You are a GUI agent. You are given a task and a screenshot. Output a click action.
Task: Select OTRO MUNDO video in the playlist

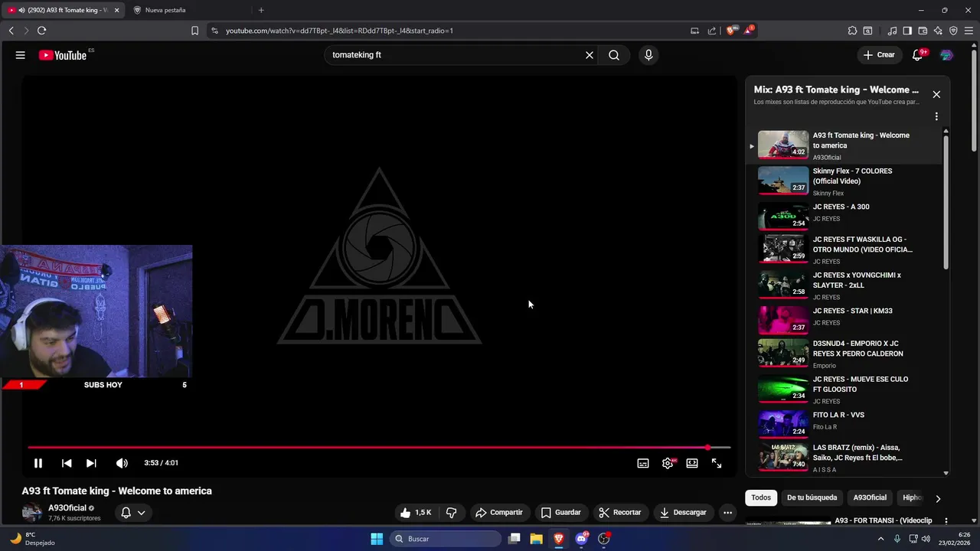[x=845, y=249]
